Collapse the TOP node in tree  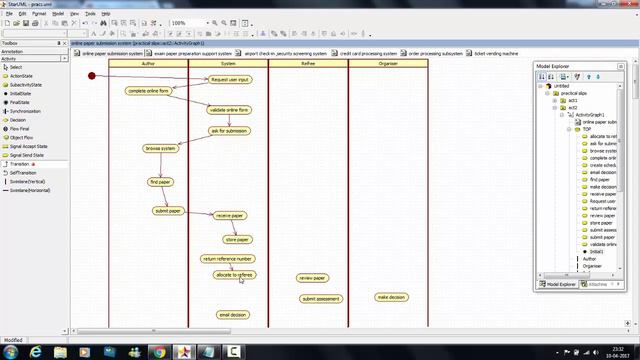coord(569,129)
